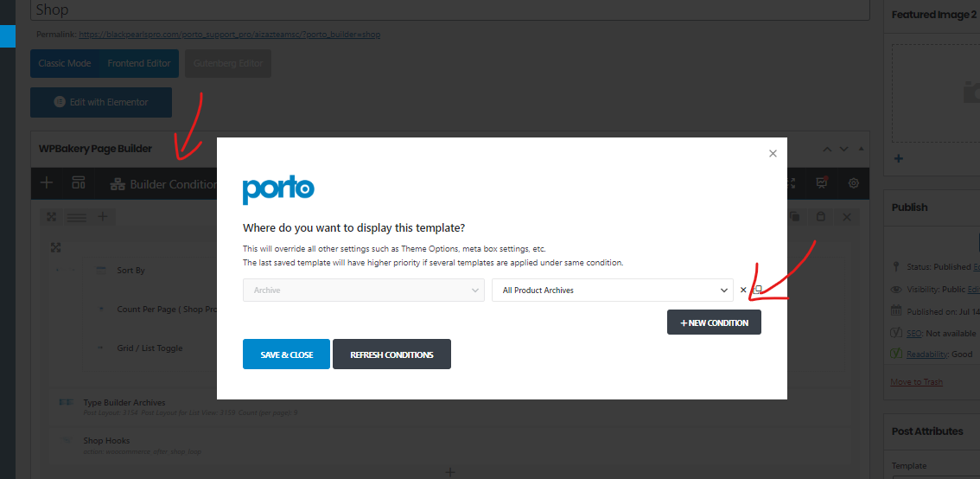Viewport: 980px width, 479px height.
Task: Close the Porto condition dialog
Action: coord(773,153)
